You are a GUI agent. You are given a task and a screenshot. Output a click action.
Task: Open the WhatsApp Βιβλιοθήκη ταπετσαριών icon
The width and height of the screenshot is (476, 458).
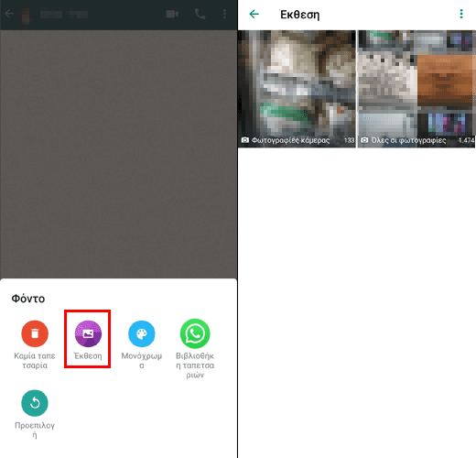[x=195, y=333]
